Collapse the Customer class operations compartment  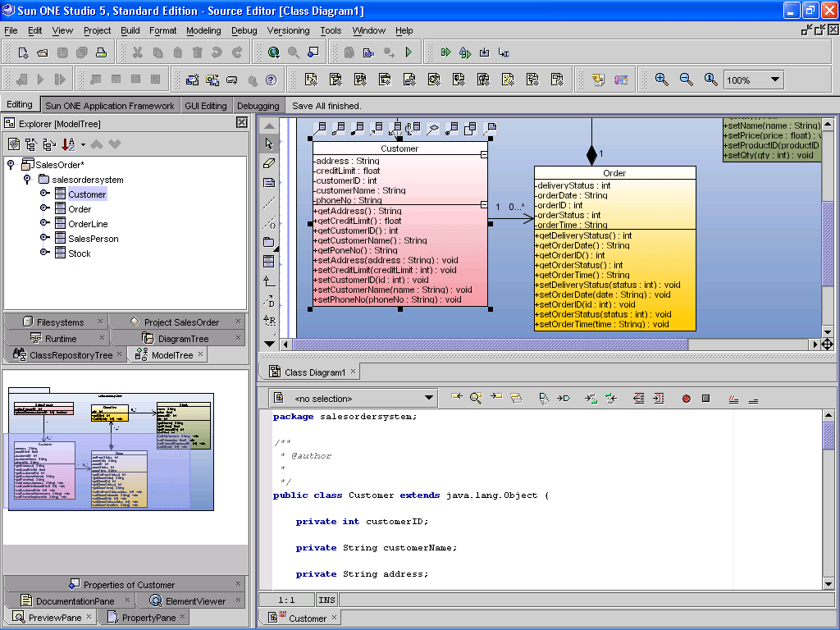tap(484, 204)
